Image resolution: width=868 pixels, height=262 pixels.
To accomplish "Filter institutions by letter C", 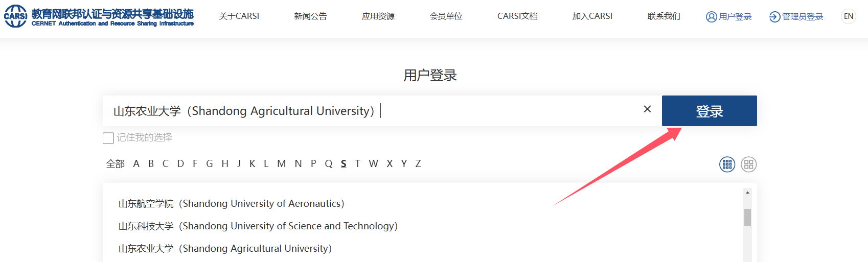I will 166,164.
